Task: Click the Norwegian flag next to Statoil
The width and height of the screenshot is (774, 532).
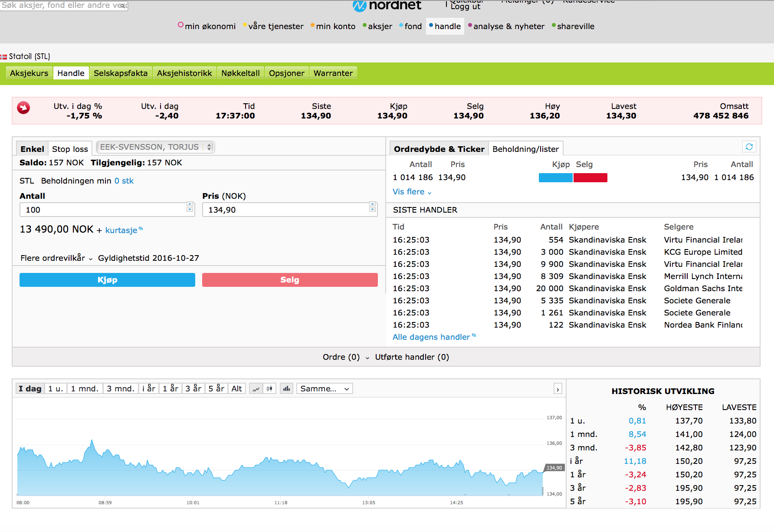Action: click(x=3, y=57)
